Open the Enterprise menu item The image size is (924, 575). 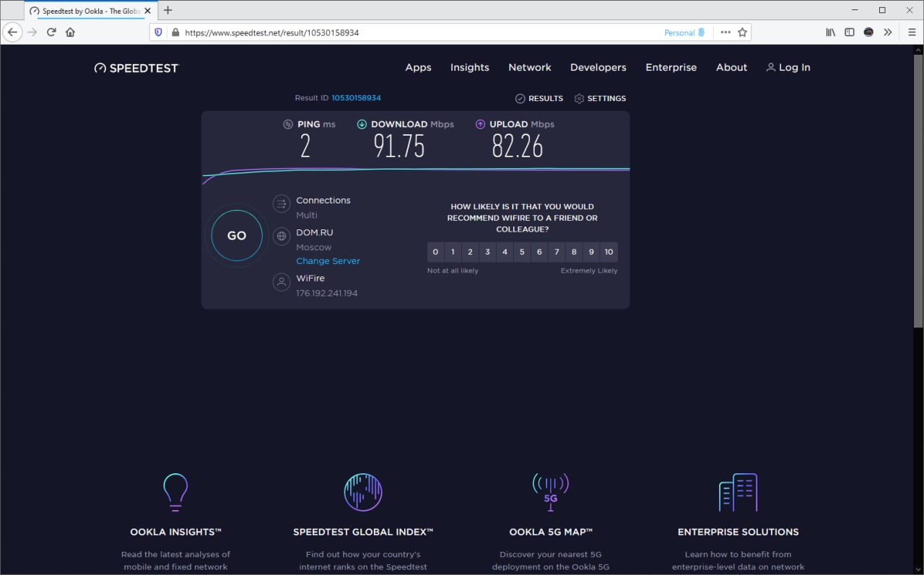[671, 67]
